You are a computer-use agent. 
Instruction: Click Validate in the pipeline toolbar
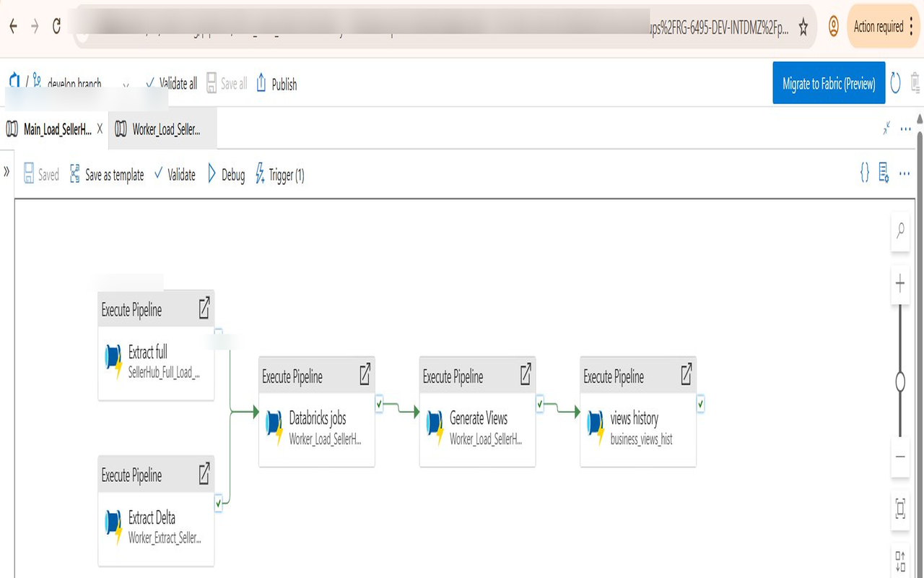[175, 174]
